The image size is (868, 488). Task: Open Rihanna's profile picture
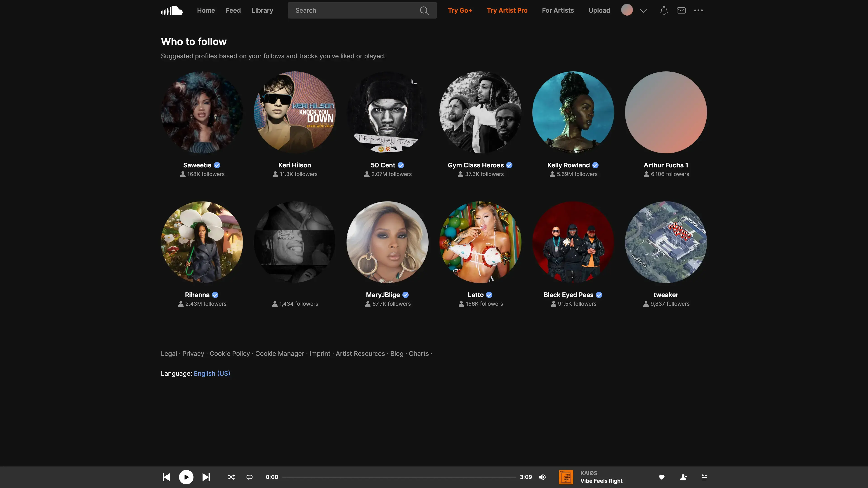(x=201, y=242)
